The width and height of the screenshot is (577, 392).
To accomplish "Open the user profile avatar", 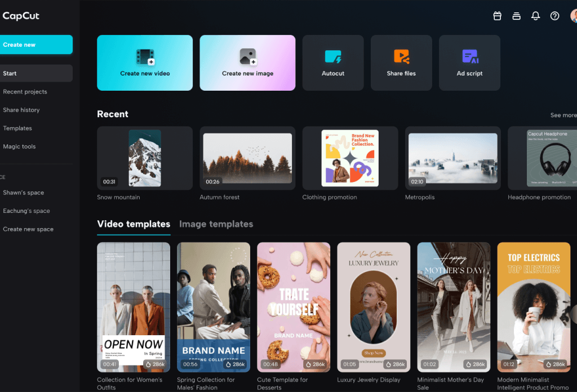I will coord(572,16).
